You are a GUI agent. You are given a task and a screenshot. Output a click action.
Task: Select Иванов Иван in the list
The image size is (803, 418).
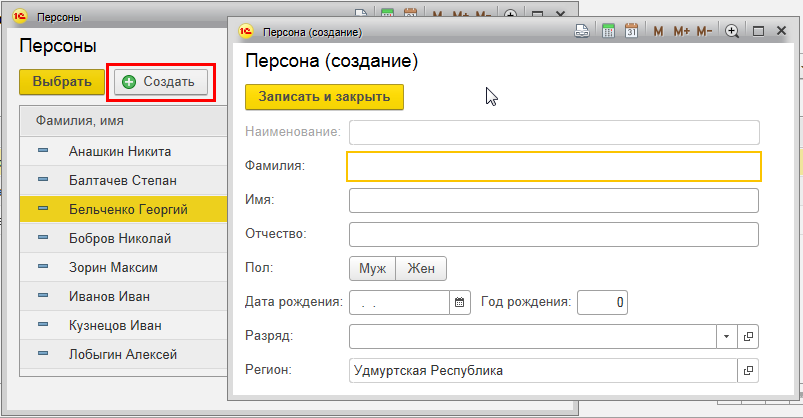click(123, 296)
